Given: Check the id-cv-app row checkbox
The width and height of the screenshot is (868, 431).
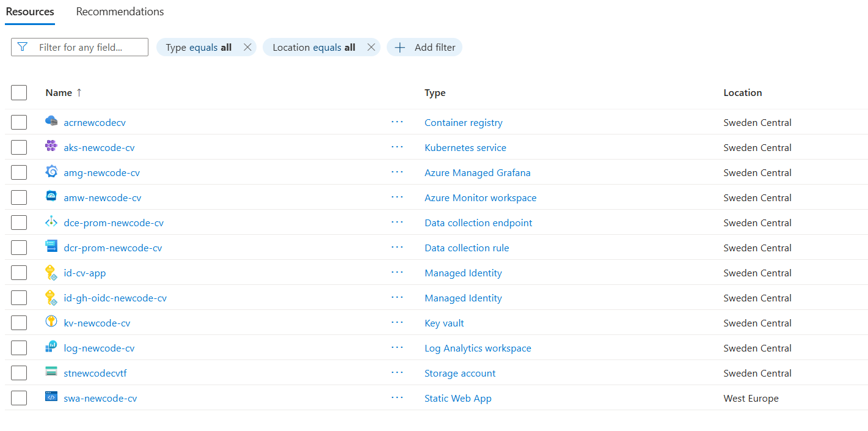Looking at the screenshot, I should pos(19,273).
